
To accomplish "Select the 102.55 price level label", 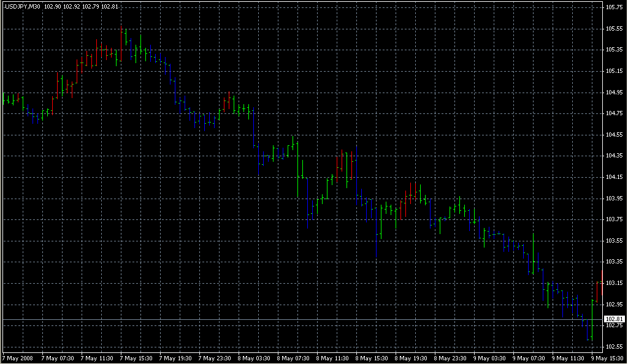I will click(x=614, y=347).
